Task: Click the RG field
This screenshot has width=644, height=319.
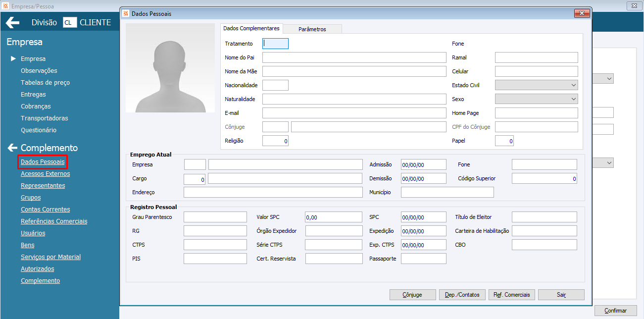Action: [x=215, y=231]
